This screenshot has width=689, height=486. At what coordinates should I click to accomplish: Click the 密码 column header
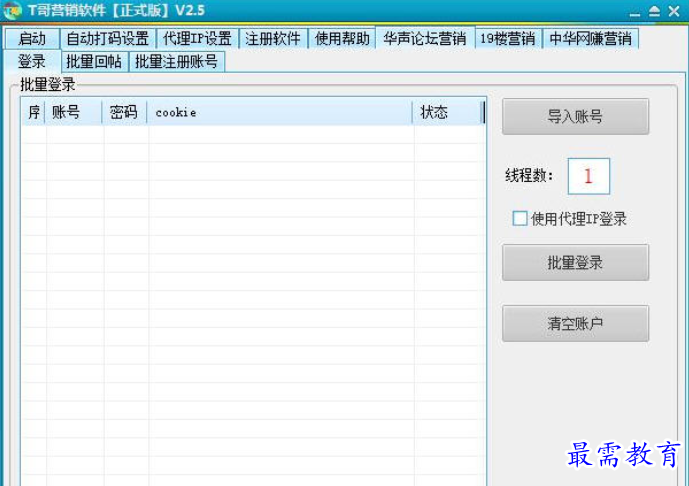coord(125,112)
